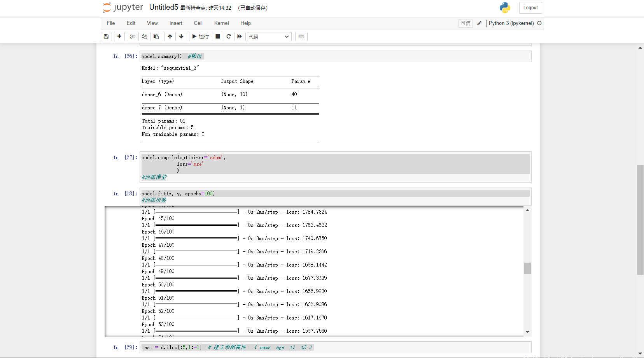
Task: Run the current cell (运行)
Action: point(201,37)
